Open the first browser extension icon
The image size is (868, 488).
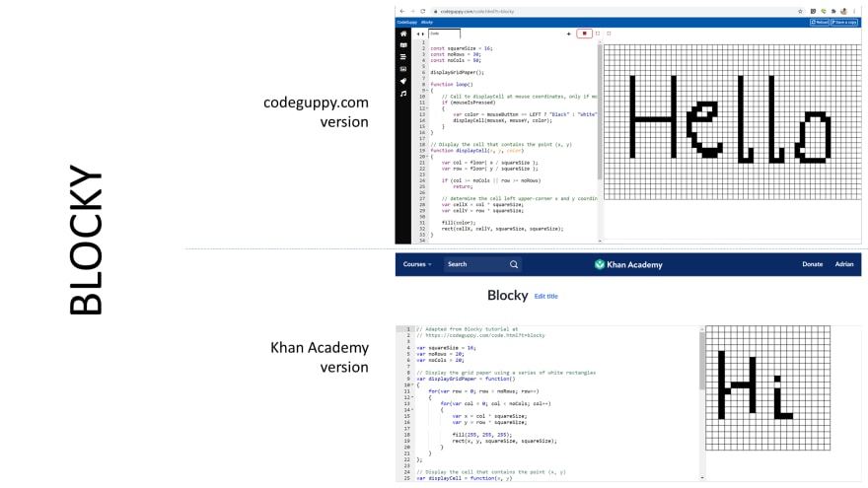coord(813,11)
